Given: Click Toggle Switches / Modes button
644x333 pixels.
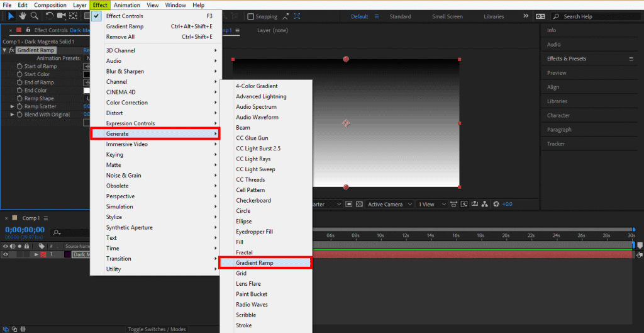Looking at the screenshot, I should [x=156, y=329].
